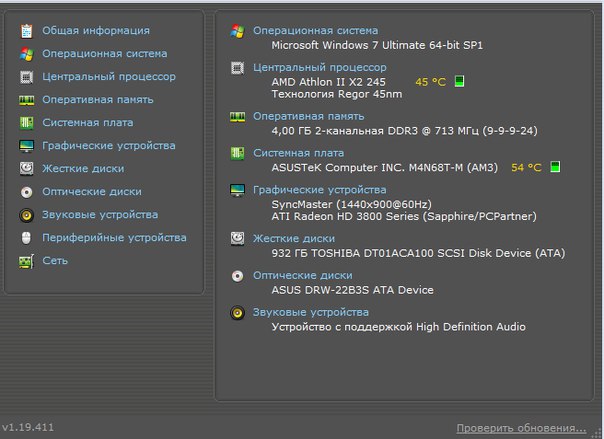Click CPU temperature green indicator icon
The height and width of the screenshot is (439, 604).
459,81
